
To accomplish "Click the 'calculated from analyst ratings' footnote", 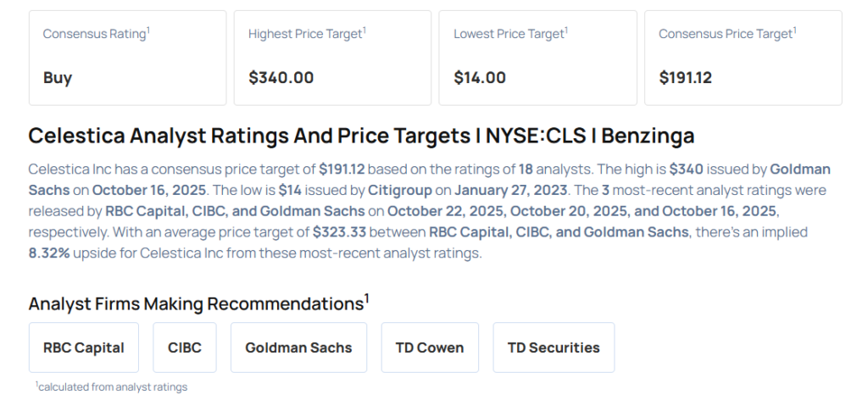I will pos(113,387).
